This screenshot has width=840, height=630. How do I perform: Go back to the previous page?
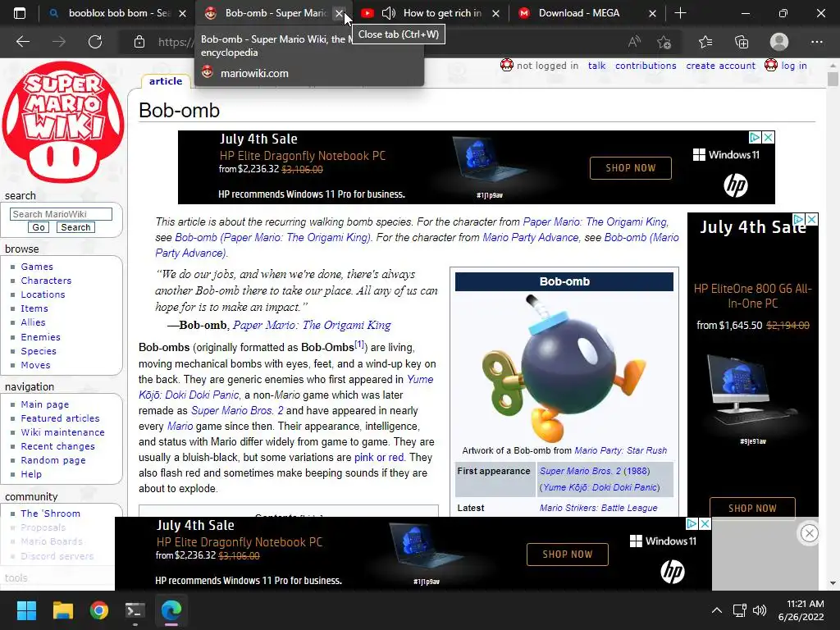23,42
